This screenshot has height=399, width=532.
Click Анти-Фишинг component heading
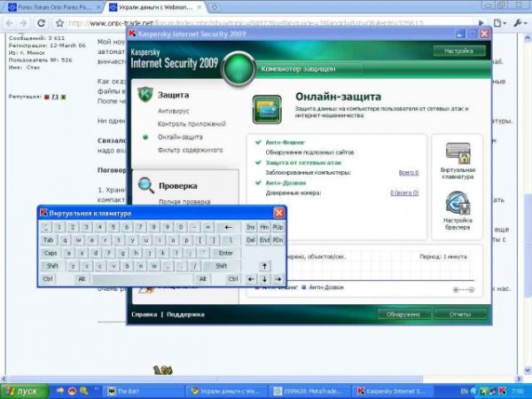(285, 143)
